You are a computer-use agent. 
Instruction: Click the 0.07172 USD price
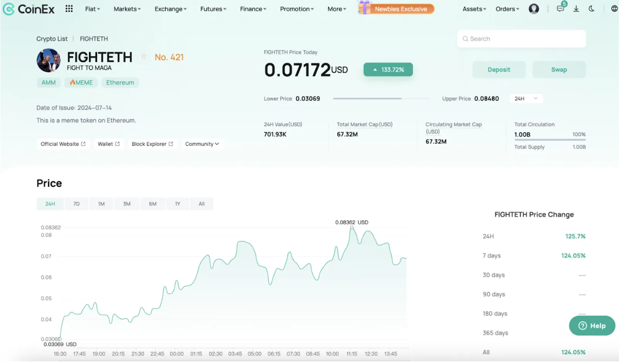pyautogui.click(x=306, y=70)
